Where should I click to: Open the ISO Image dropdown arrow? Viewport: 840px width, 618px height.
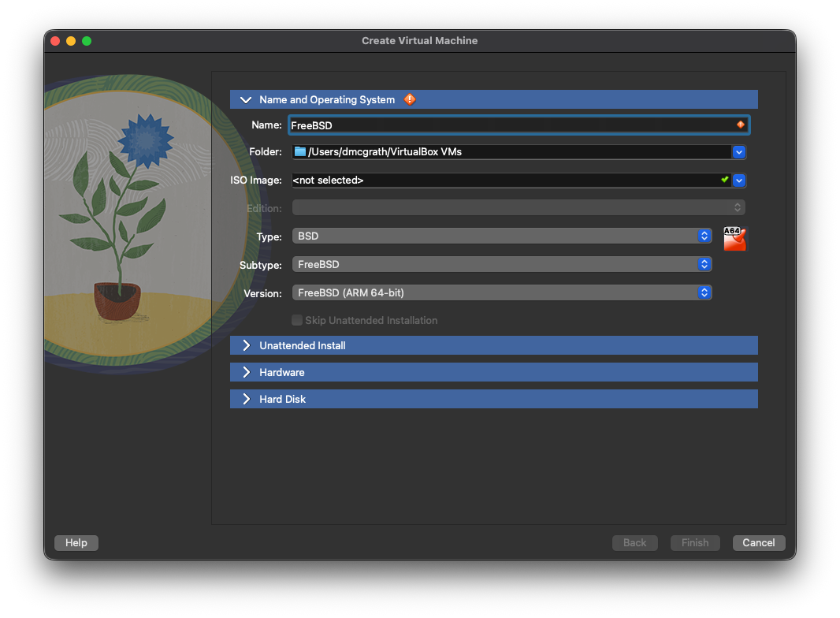739,181
